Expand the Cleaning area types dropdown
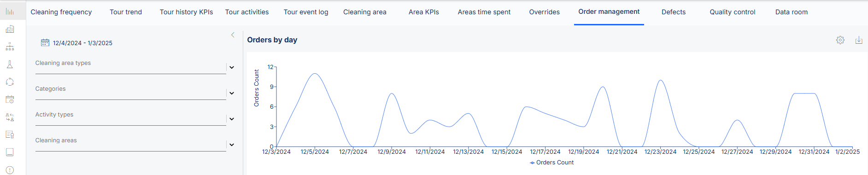Image resolution: width=868 pixels, height=175 pixels. tap(232, 68)
